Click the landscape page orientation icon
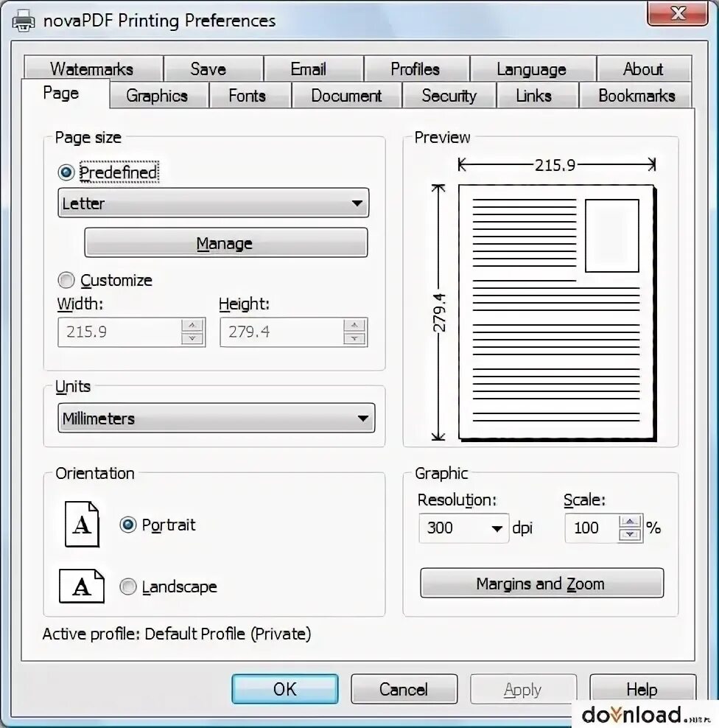Screen dimensions: 719x728 82,586
